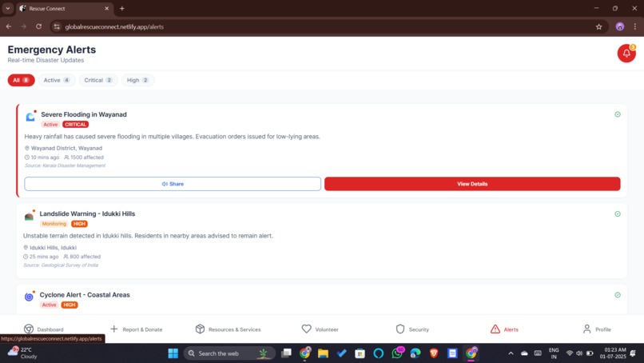Open Report & Donate in bottom navigation
The height and width of the screenshot is (363, 644).
(137, 329)
